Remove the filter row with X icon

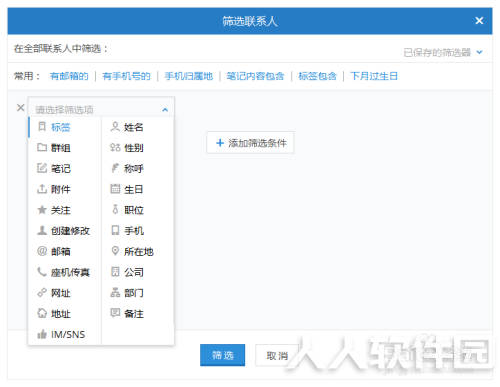pos(21,108)
